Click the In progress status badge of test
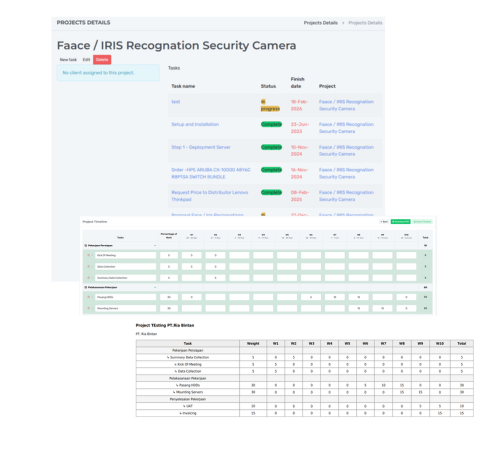Viewport: 500px width, 450px height. [x=270, y=105]
